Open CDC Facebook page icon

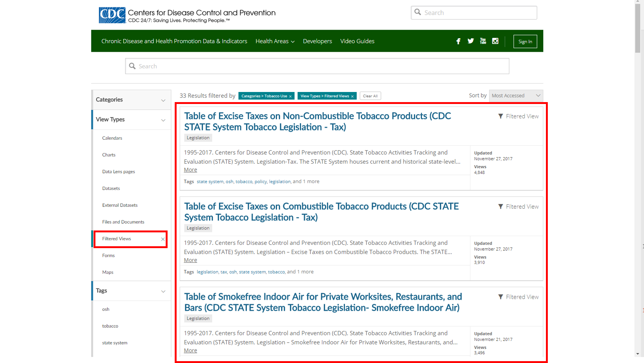point(458,41)
